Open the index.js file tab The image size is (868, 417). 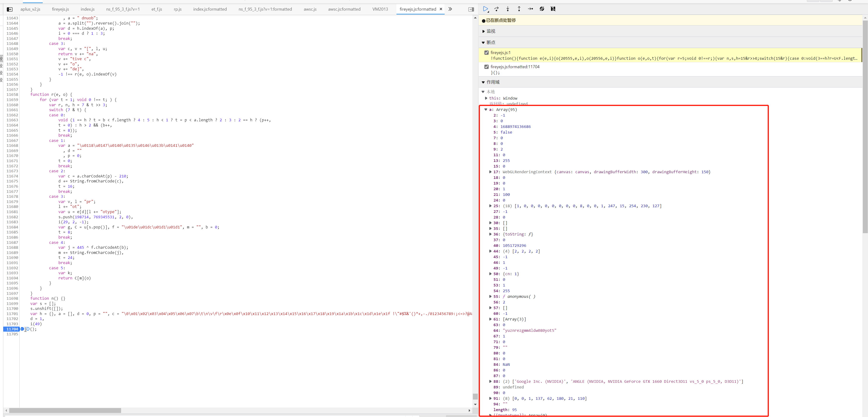(88, 9)
